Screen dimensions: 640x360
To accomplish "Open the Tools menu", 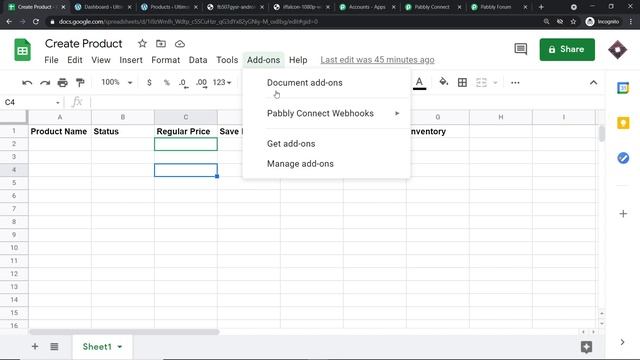I will [227, 60].
